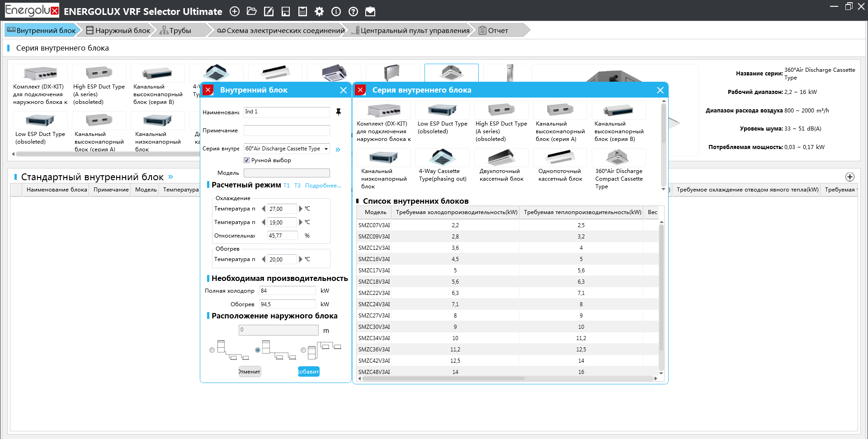Increase the 20,00 heating temperature with the right arrow
This screenshot has height=439, width=868.
(301, 259)
